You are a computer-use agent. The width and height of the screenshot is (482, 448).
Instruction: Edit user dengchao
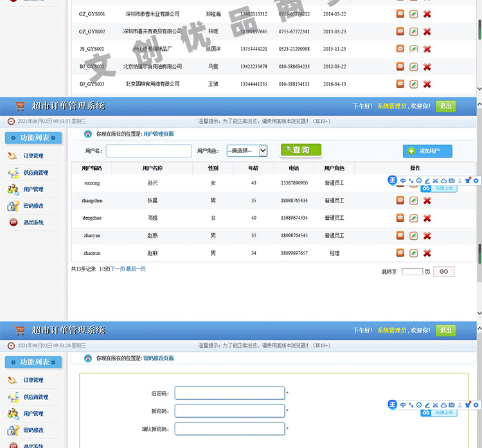coord(413,218)
